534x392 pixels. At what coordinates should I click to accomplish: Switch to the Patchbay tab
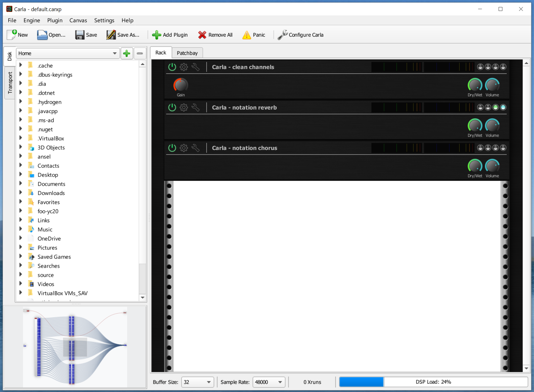click(x=187, y=53)
